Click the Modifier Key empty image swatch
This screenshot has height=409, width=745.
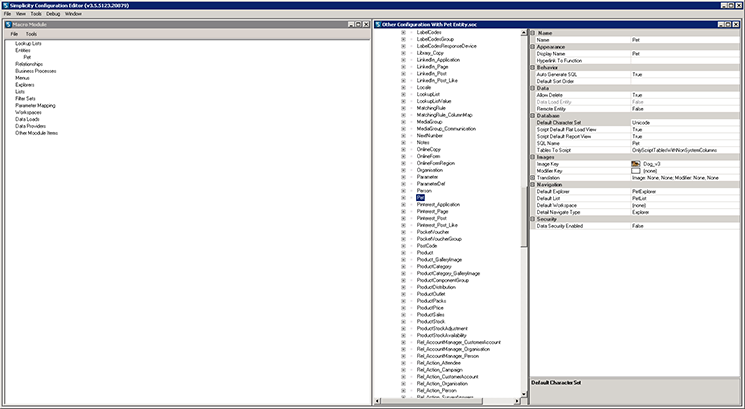point(636,171)
